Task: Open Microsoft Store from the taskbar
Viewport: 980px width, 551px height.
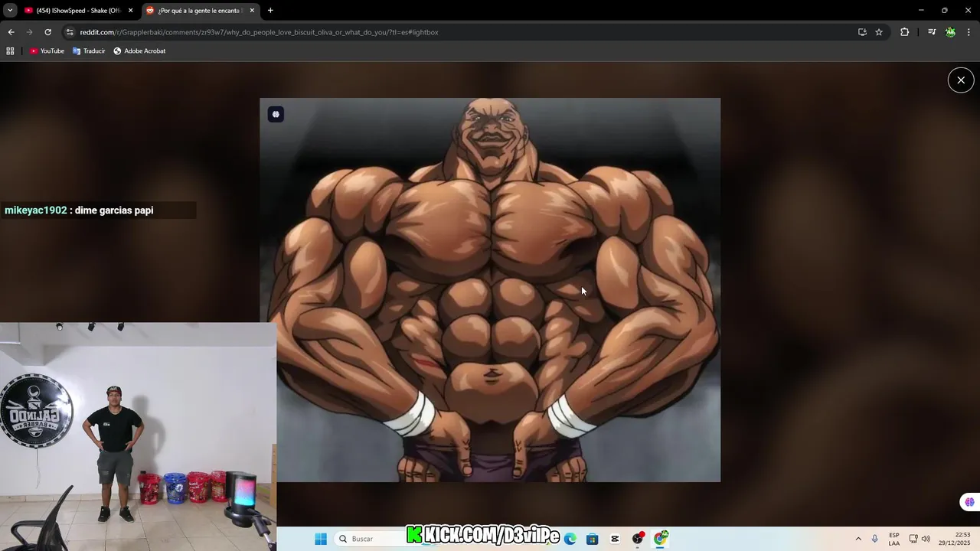Action: click(593, 539)
